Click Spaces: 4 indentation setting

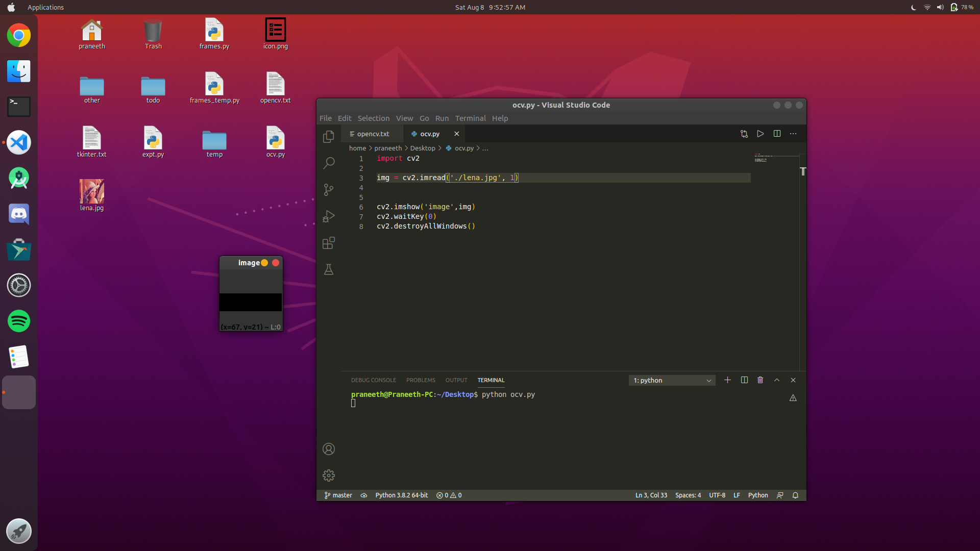click(x=688, y=495)
